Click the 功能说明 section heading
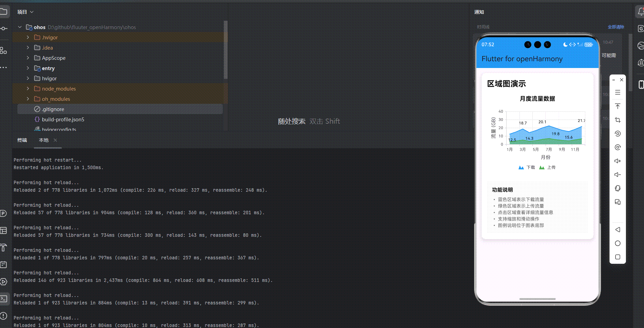Image resolution: width=644 pixels, height=328 pixels. 502,190
